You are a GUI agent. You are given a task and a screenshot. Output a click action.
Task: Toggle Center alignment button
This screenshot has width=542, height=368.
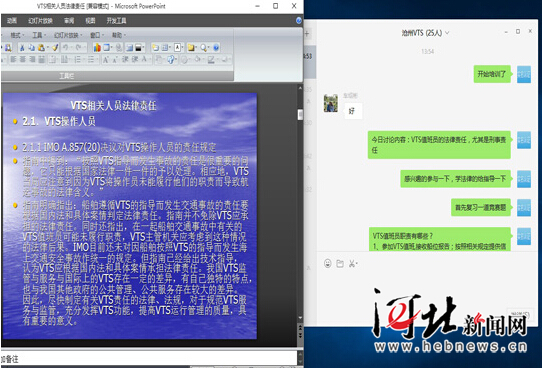click(22, 59)
